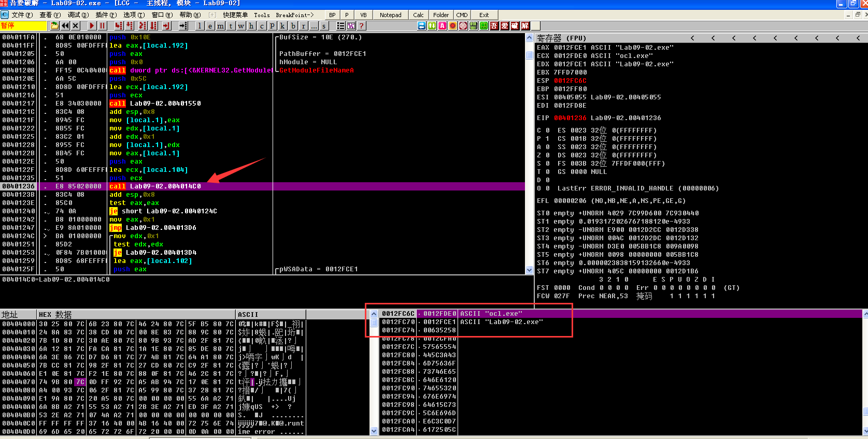Open the 调试(D) Debug menu
The image size is (868, 439).
click(x=78, y=15)
